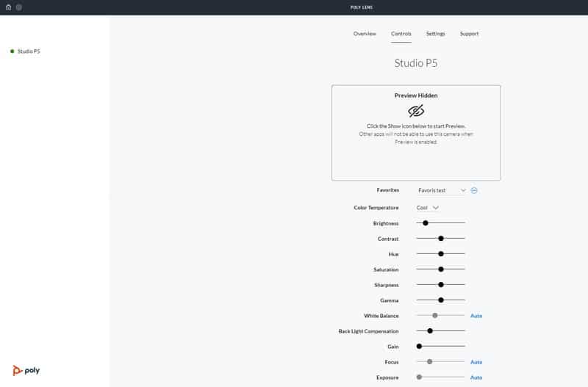This screenshot has height=387, width=588.
Task: Click the Hue slider handle
Action: click(x=441, y=253)
